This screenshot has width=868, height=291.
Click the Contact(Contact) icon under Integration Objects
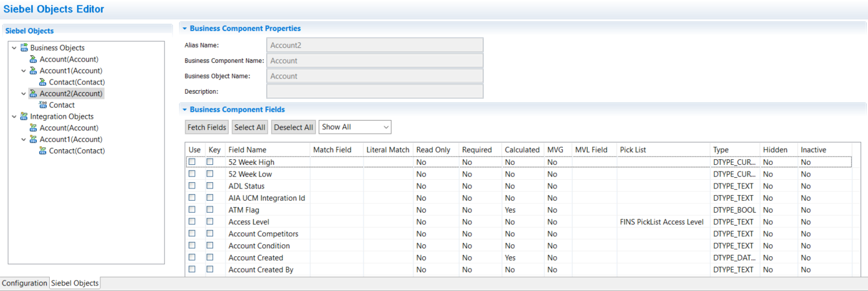click(43, 151)
